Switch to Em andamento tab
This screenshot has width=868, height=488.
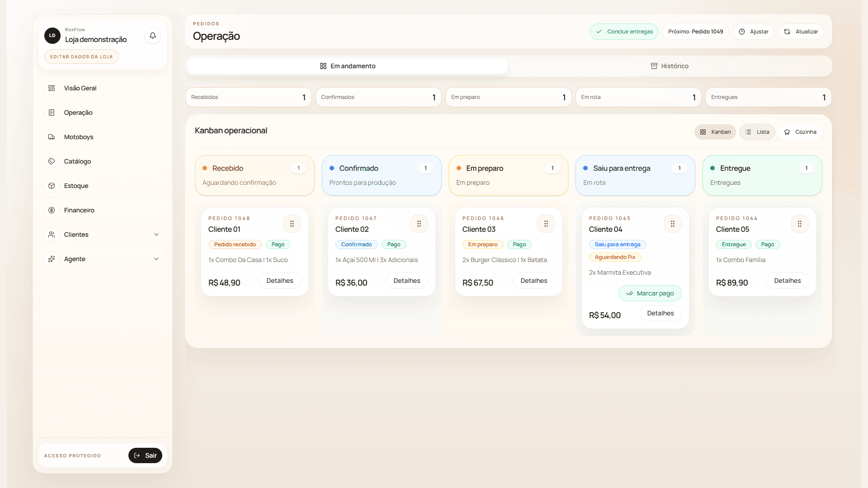(x=348, y=66)
